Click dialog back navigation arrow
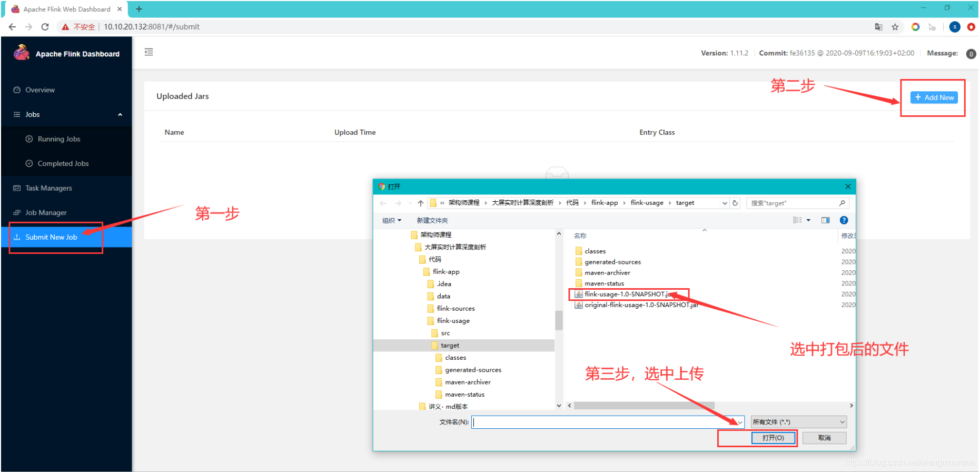Image resolution: width=980 pixels, height=472 pixels. [383, 203]
